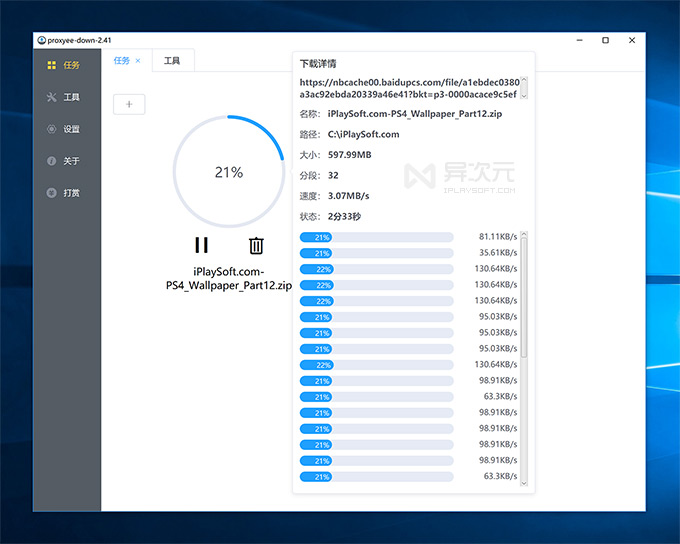The height and width of the screenshot is (544, 680).
Task: Close the 任务 tab with x
Action: [138, 61]
